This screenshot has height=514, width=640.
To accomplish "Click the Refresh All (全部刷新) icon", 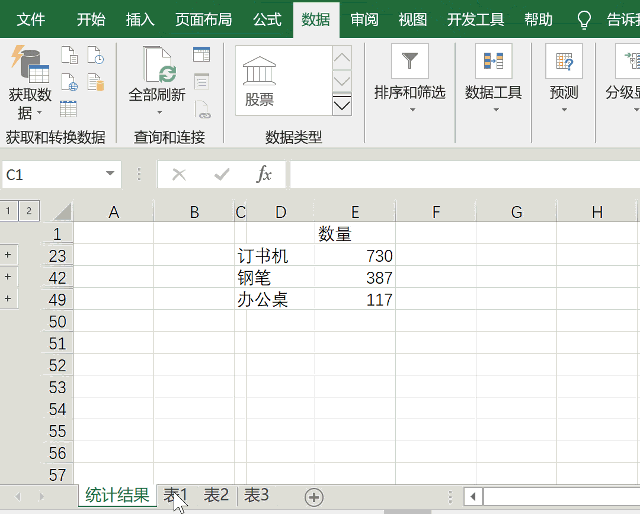I will pos(158,65).
